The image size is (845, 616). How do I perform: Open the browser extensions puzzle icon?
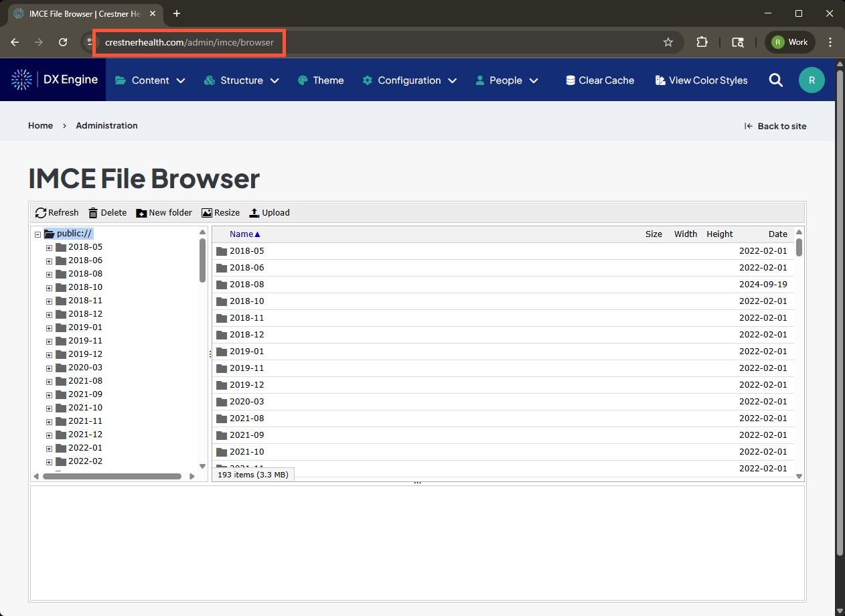point(702,42)
